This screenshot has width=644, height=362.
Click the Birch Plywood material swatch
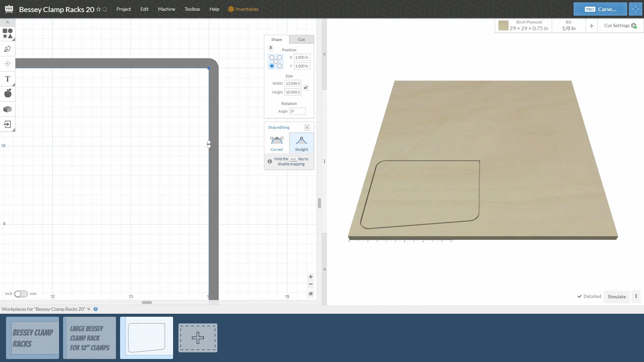[x=503, y=26]
